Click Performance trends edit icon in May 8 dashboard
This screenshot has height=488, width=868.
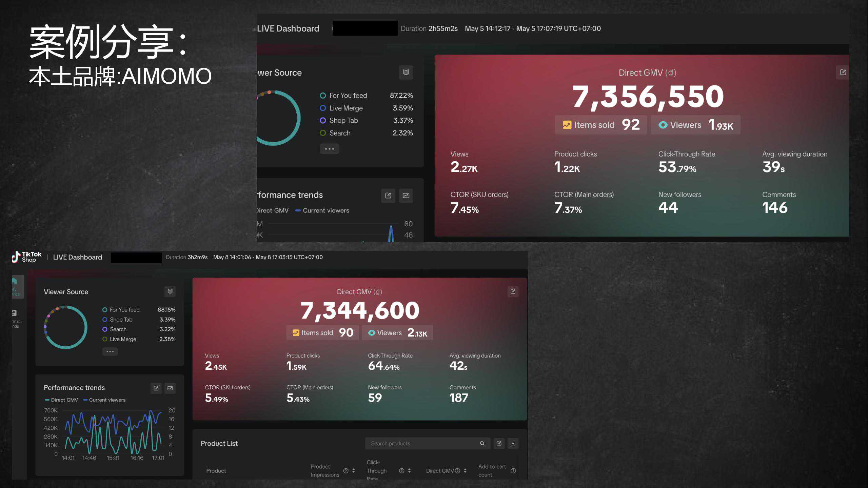tap(156, 388)
